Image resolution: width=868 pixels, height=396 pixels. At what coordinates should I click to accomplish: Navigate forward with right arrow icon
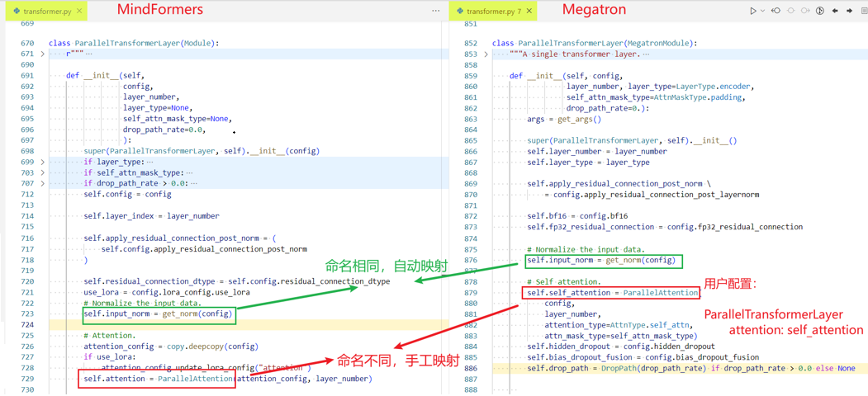tap(849, 11)
